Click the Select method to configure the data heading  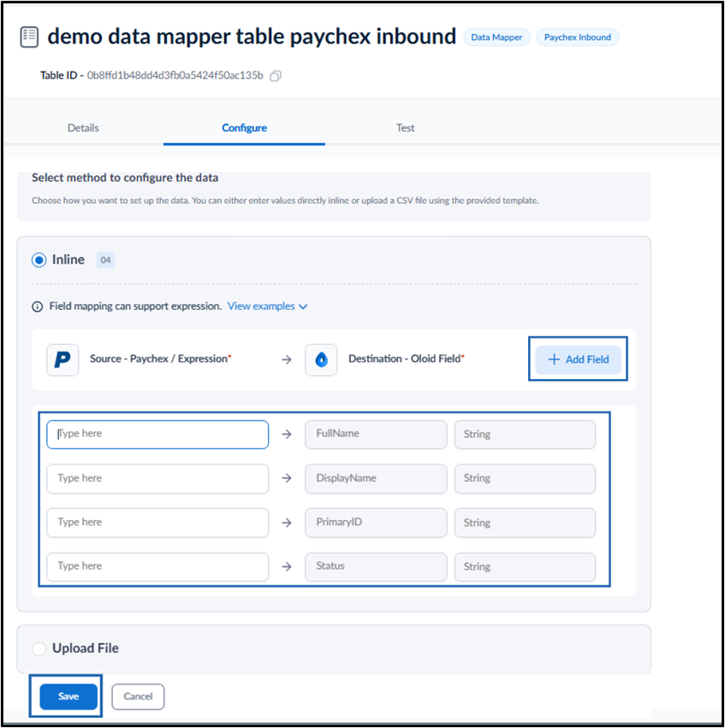click(125, 178)
